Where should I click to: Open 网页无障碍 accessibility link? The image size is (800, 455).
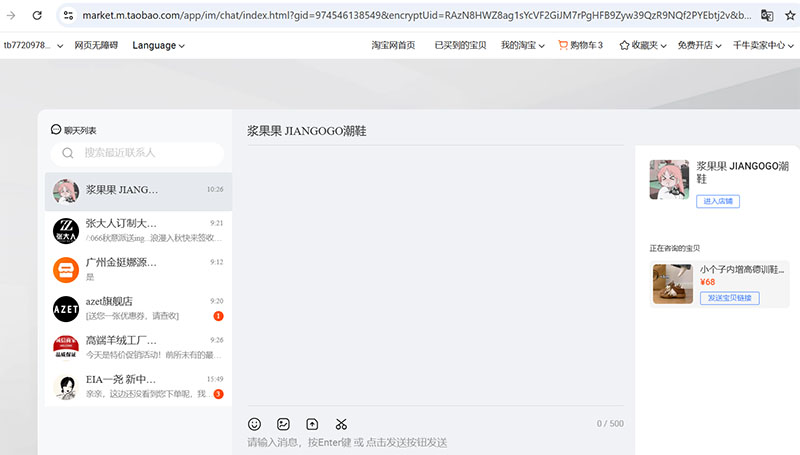[x=96, y=45]
